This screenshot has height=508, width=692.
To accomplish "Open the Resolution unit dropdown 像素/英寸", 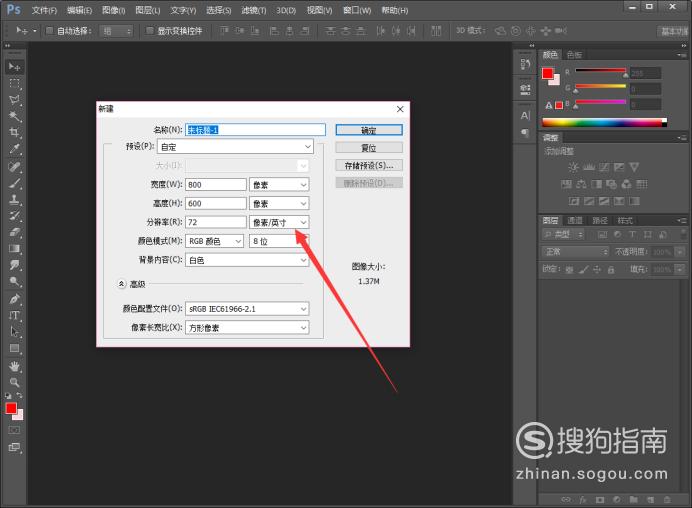I will (279, 222).
